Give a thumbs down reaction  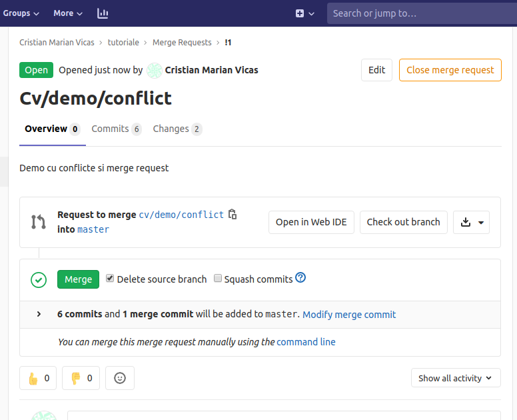[81, 378]
